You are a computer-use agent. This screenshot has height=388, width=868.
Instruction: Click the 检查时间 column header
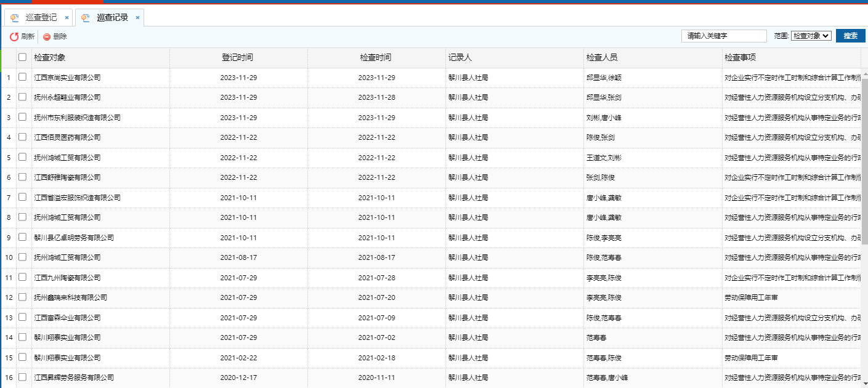tap(376, 58)
